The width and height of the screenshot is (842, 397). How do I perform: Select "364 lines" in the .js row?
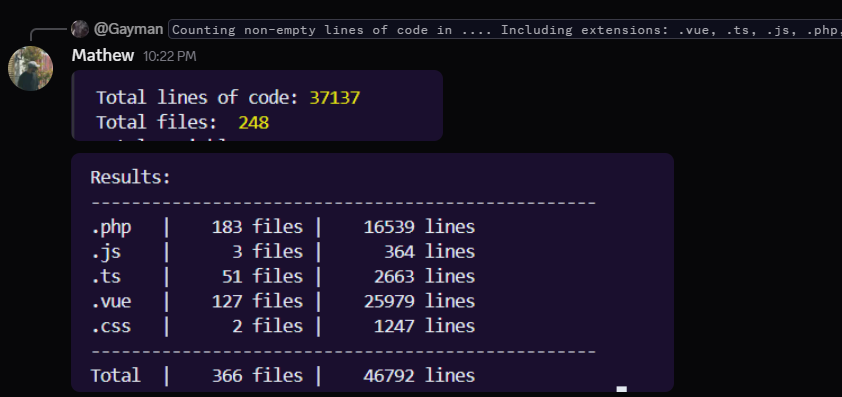click(x=430, y=252)
